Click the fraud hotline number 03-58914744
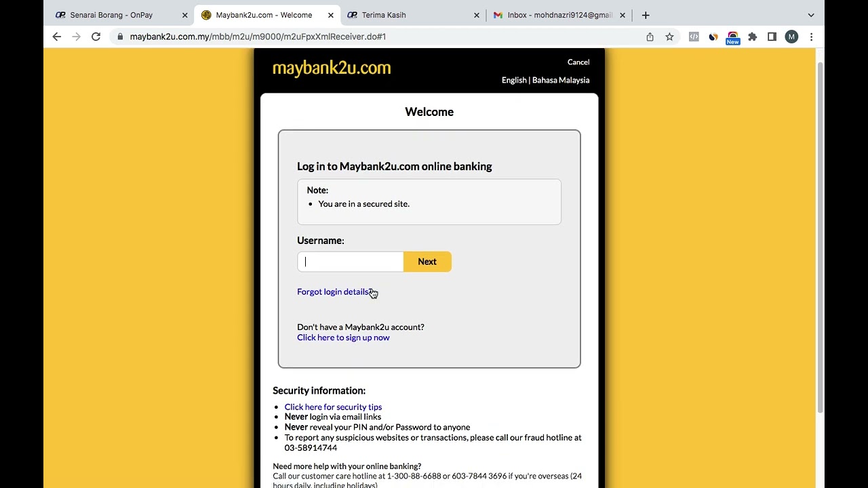This screenshot has height=488, width=868. [x=311, y=448]
